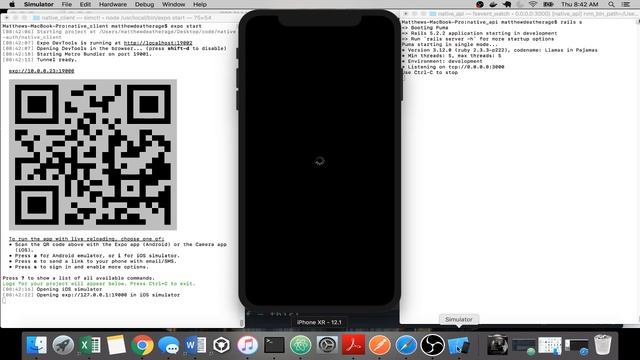Open the Notes app in dock
Viewport: 640px width, 360px height.
116,345
